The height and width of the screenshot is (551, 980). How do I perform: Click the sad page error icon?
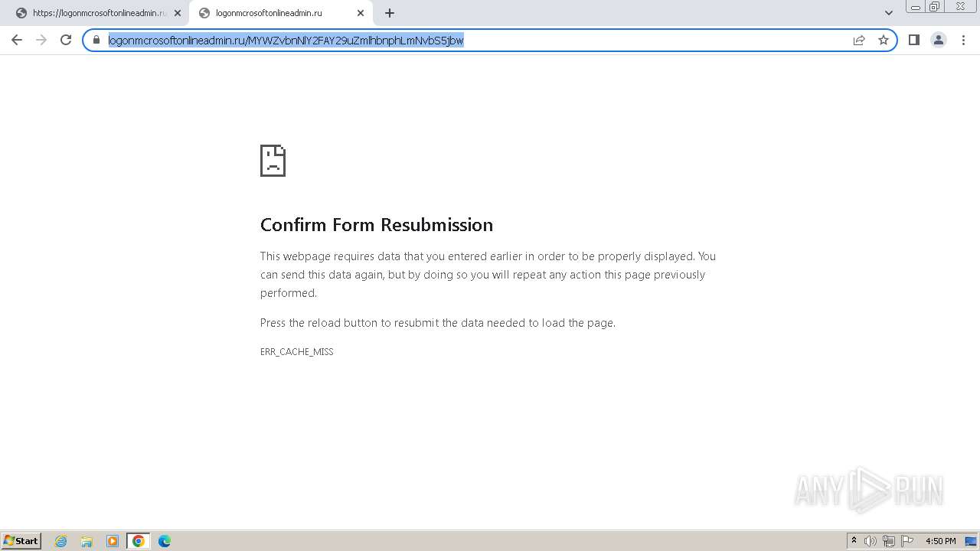pos(273,161)
